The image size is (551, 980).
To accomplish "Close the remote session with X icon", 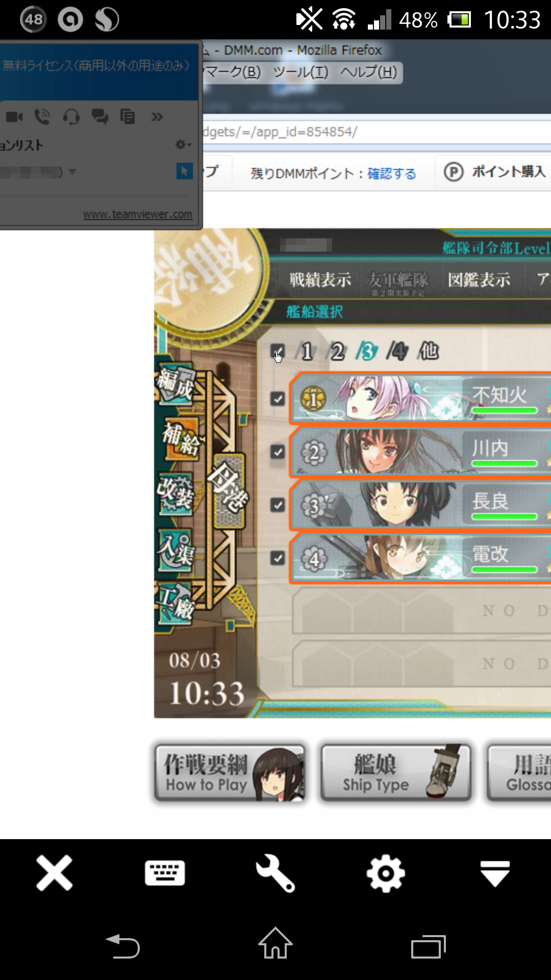I will click(x=55, y=873).
